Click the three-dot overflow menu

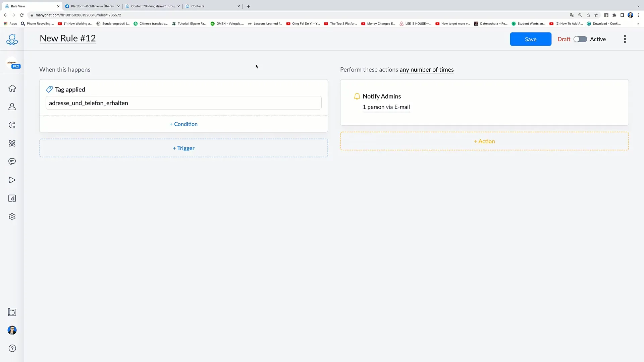(625, 39)
